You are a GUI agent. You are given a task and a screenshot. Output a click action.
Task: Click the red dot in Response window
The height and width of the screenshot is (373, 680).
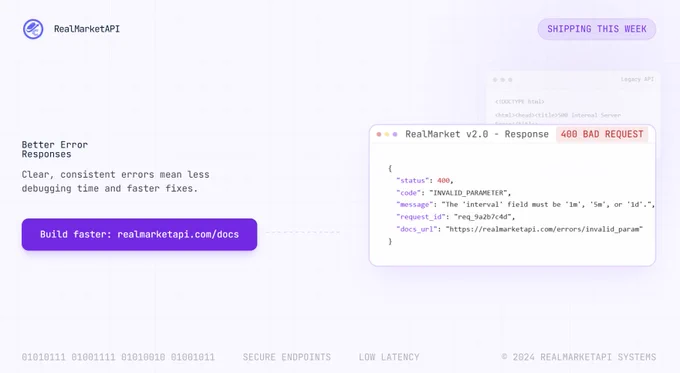[x=379, y=134]
